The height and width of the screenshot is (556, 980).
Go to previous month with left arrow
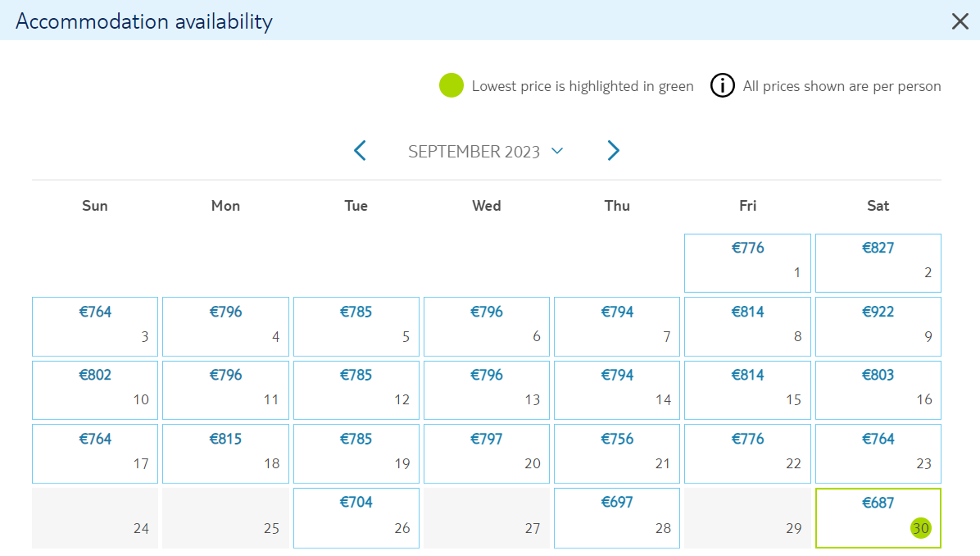click(x=360, y=151)
